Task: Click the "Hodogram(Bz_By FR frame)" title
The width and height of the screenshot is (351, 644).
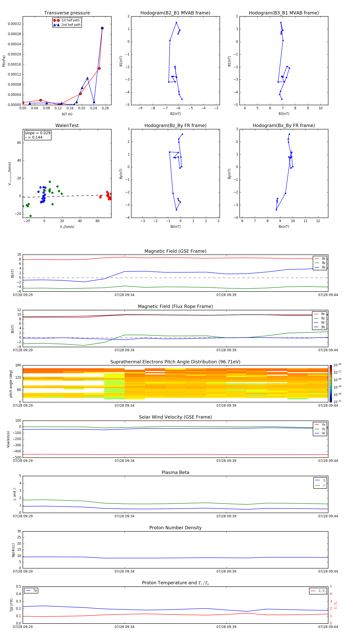Action: click(x=175, y=125)
